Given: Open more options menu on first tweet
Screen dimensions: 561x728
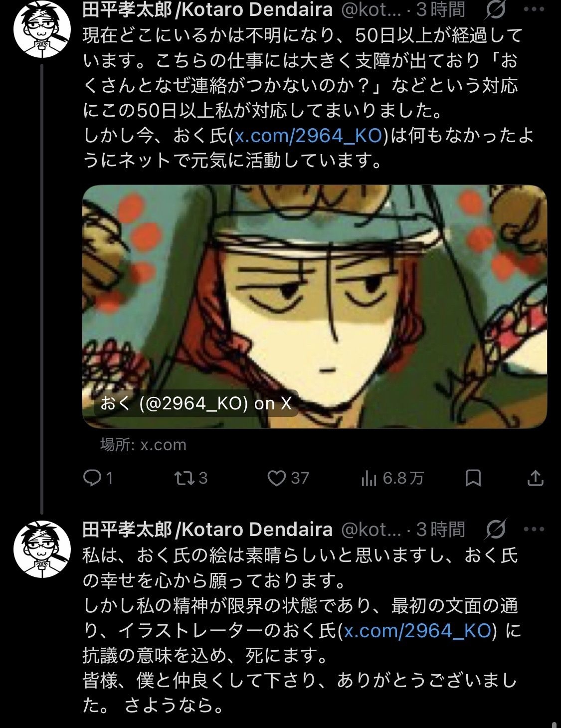Looking at the screenshot, I should (534, 10).
